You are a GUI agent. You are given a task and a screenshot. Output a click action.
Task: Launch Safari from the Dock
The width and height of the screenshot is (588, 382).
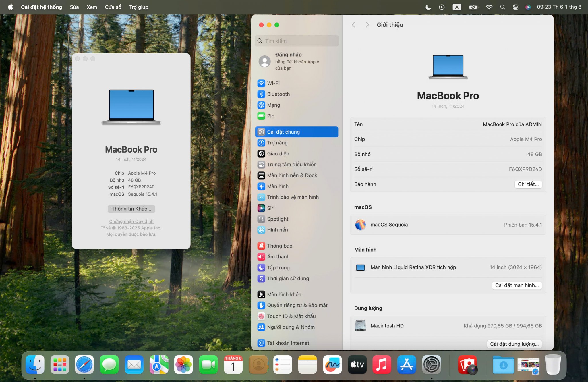click(84, 364)
